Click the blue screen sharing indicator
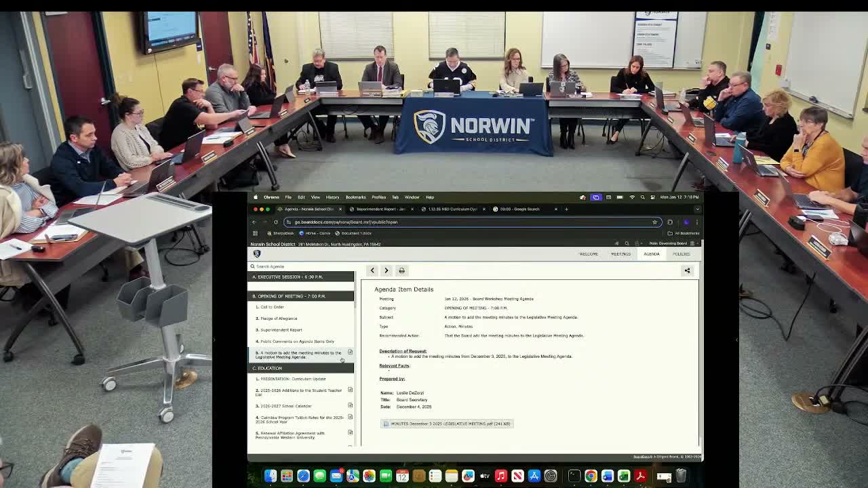 pyautogui.click(x=595, y=197)
